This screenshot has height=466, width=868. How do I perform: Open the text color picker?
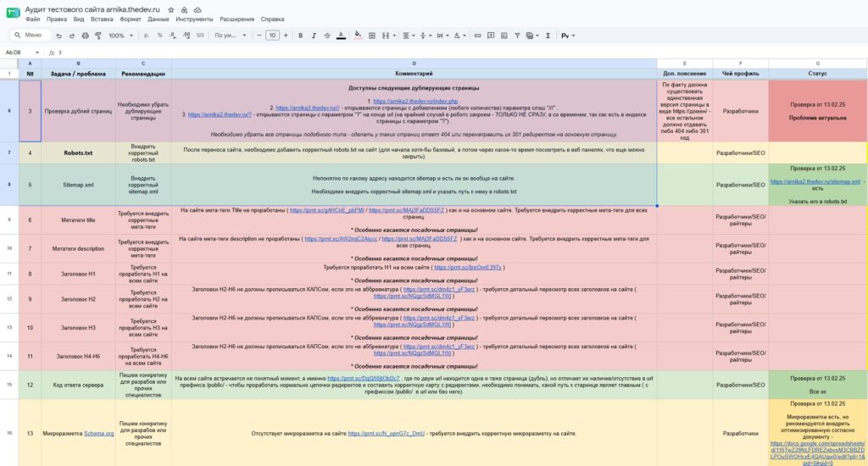pos(341,36)
